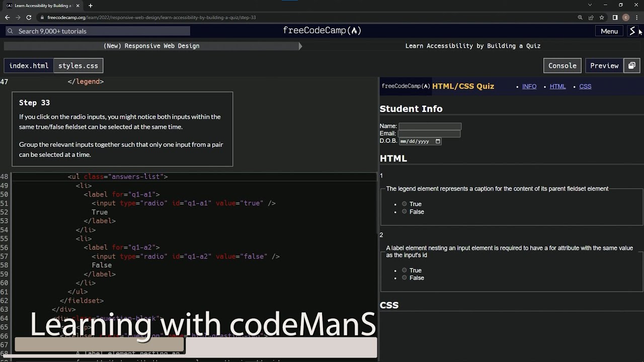644x362 pixels.
Task: Click the Name input field
Action: pos(429,126)
